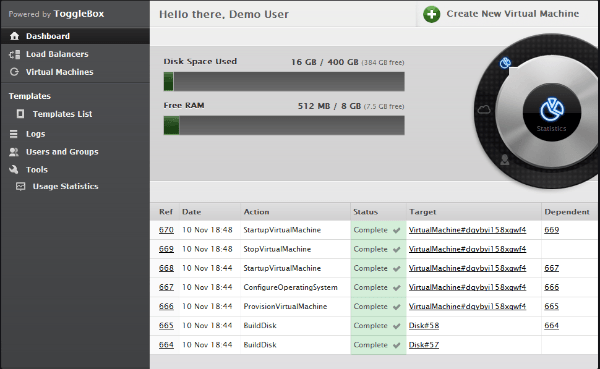The height and width of the screenshot is (369, 600).
Task: Open the Disk#57 target link
Action: click(424, 345)
